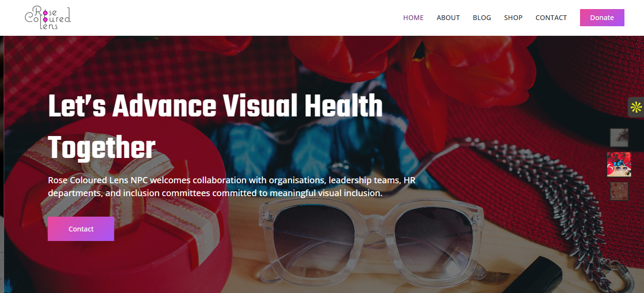Select the first grey slide thumbnail

pos(619,137)
